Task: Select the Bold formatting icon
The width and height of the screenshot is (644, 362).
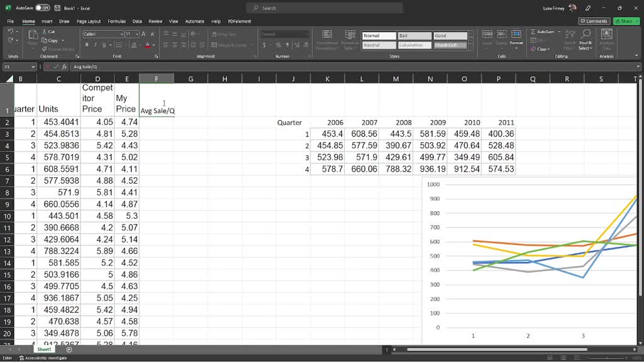Action: click(x=86, y=45)
